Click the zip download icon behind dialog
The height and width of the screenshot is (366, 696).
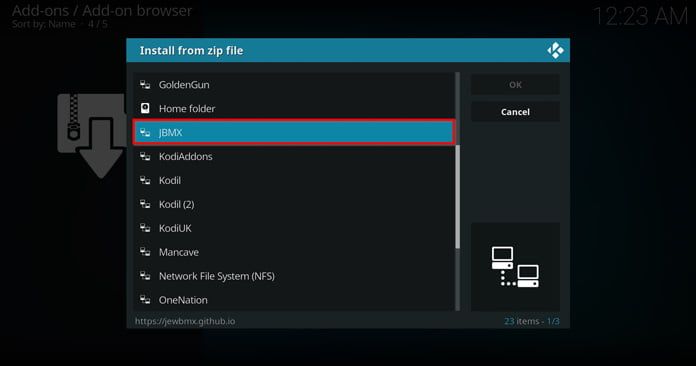[x=92, y=136]
